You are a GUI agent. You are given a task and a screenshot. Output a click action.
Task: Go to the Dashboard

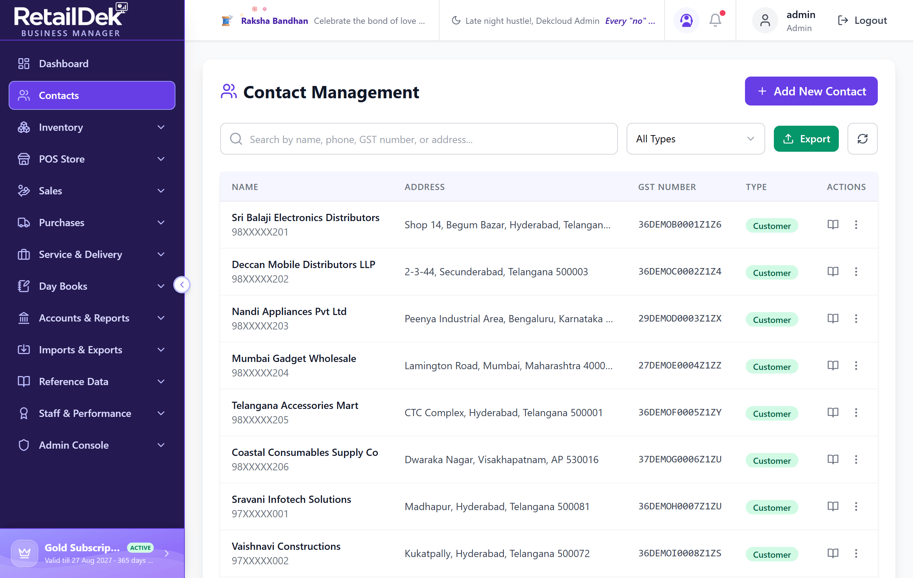click(x=92, y=64)
